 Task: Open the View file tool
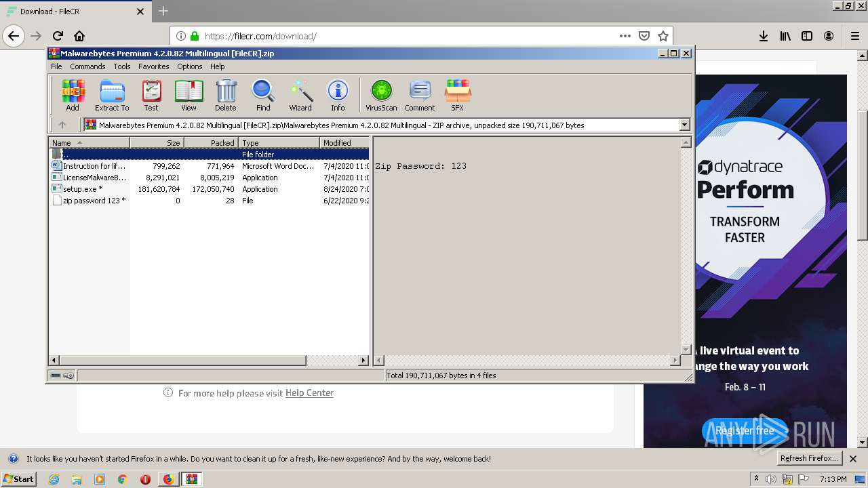pyautogui.click(x=189, y=95)
